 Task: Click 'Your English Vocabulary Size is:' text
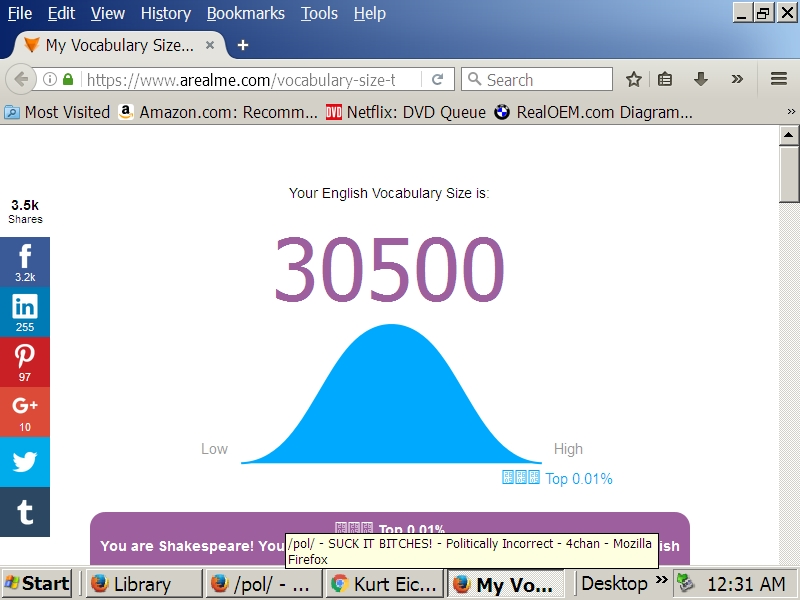point(389,193)
